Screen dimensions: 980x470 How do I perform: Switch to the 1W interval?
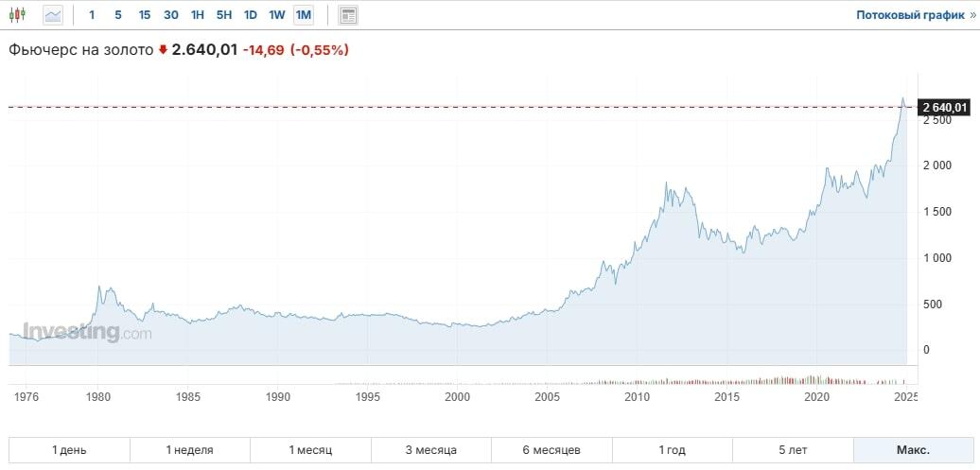pos(276,15)
